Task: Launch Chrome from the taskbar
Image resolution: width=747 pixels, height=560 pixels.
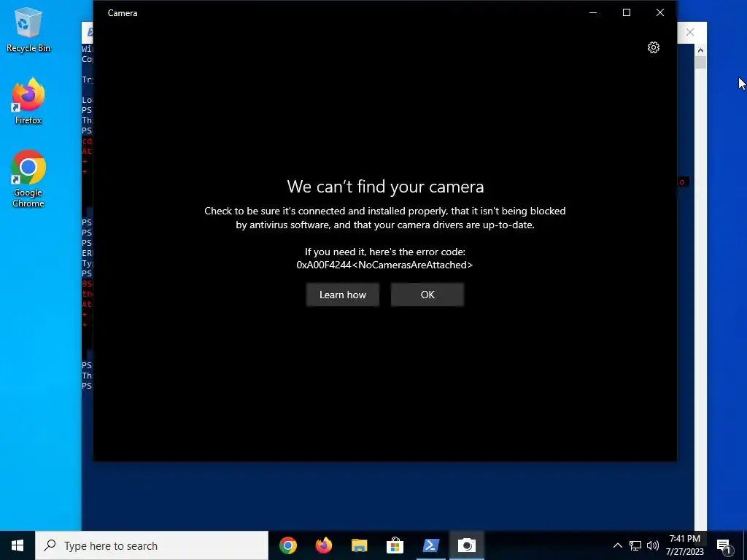Action: [287, 545]
